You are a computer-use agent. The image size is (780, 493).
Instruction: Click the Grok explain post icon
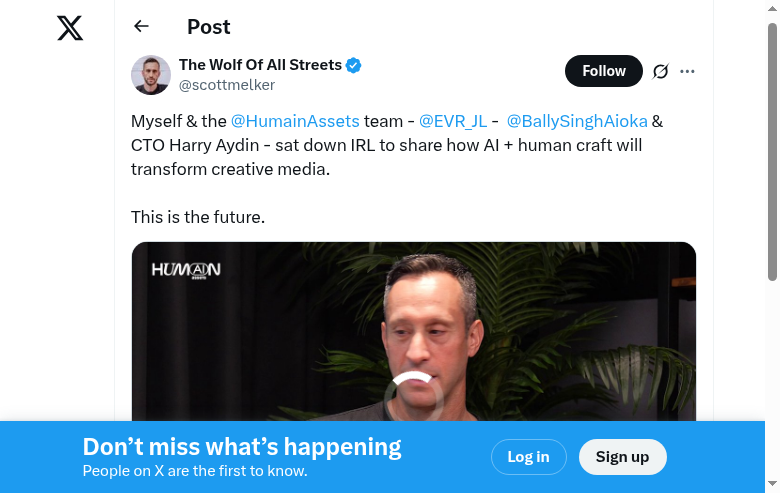660,71
